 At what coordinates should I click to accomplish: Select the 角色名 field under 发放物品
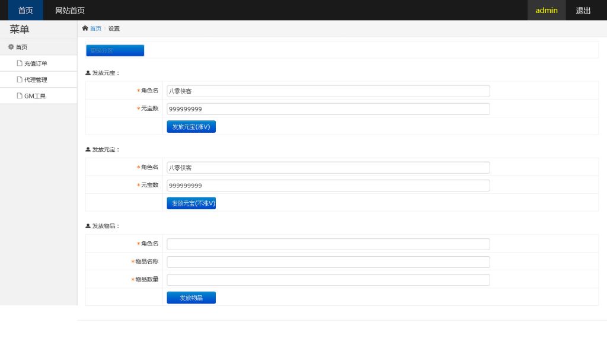click(x=328, y=244)
